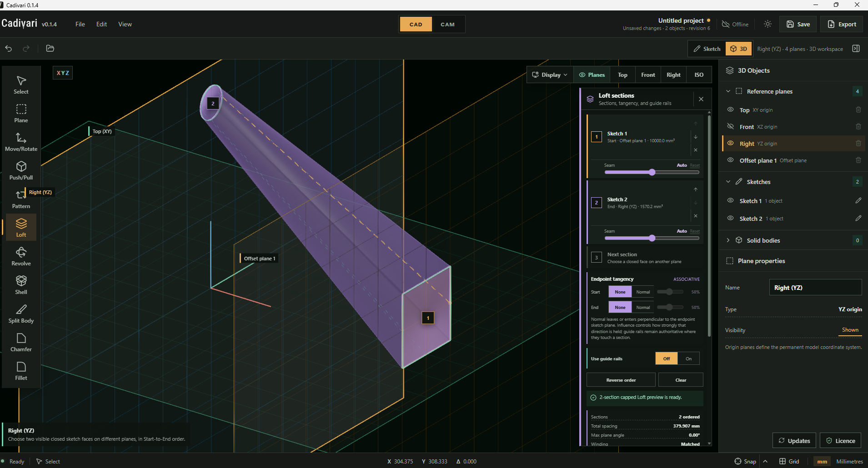
Task: Open the Edit menu
Action: click(101, 24)
